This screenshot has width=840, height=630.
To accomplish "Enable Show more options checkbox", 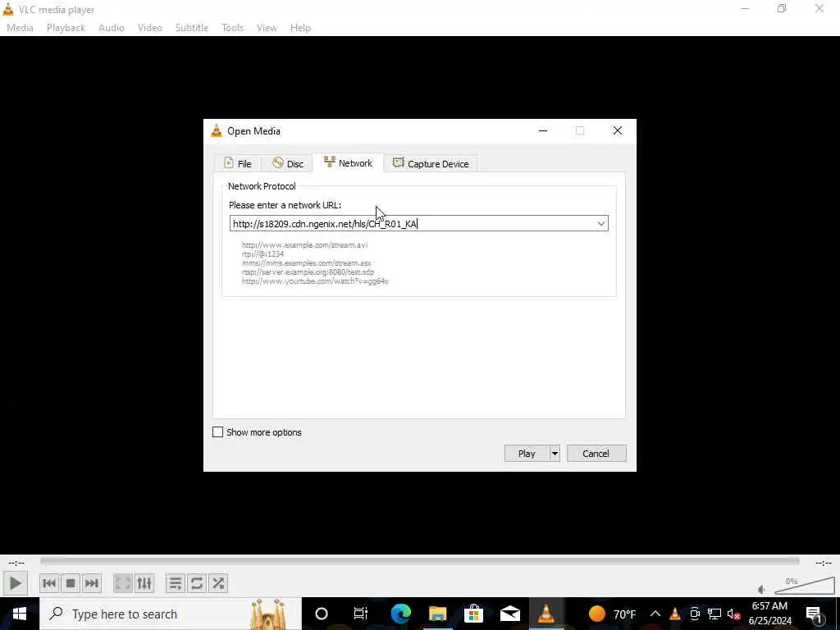I will click(x=217, y=431).
